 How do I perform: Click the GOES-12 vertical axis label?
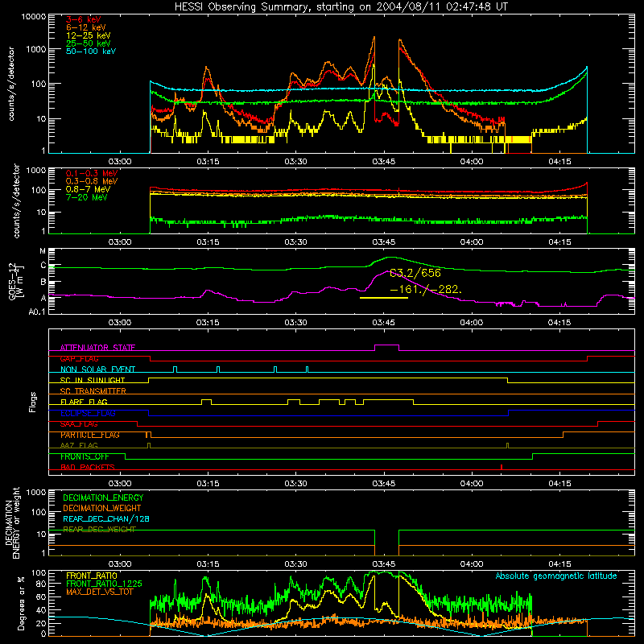click(x=15, y=281)
